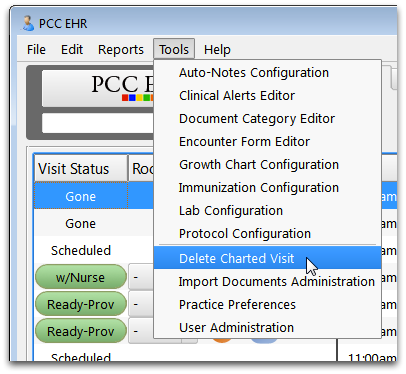The image size is (406, 374).
Task: Close the Tools menu
Action: [174, 50]
